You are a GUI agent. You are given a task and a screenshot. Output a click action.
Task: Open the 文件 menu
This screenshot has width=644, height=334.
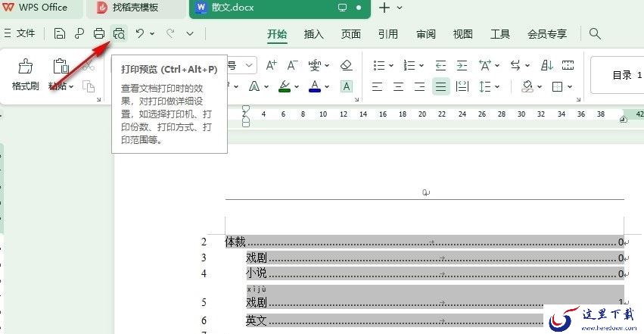(20, 33)
